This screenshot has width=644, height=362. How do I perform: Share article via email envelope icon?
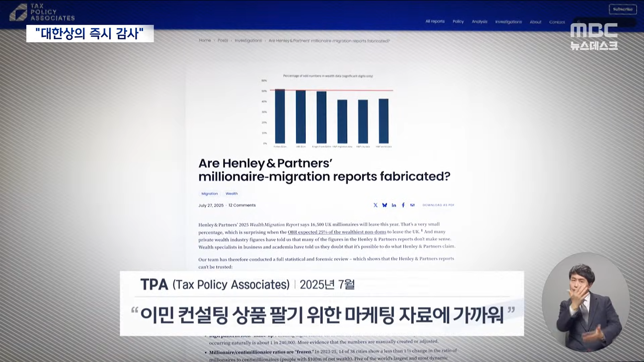[413, 205]
